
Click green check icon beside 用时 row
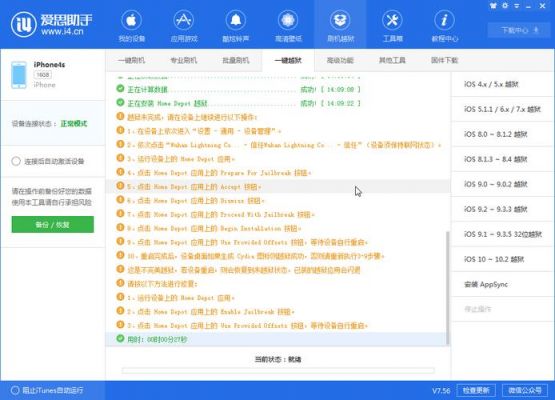tap(120, 339)
